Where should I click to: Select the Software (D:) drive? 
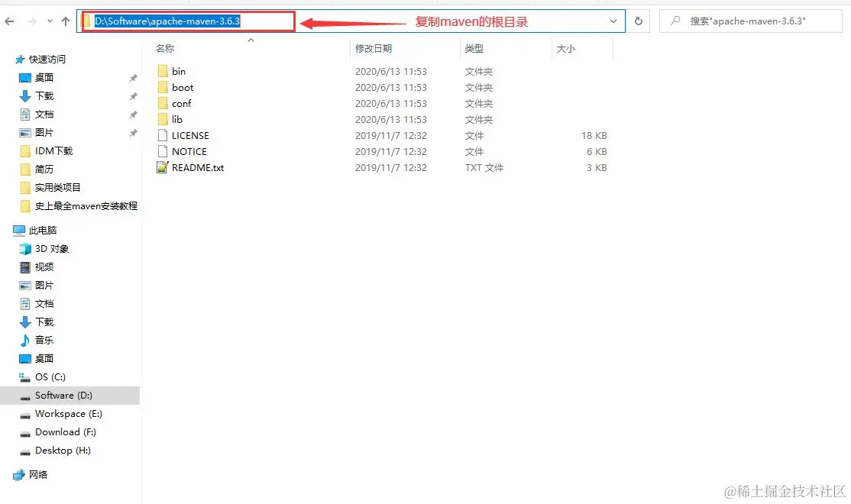pos(63,396)
